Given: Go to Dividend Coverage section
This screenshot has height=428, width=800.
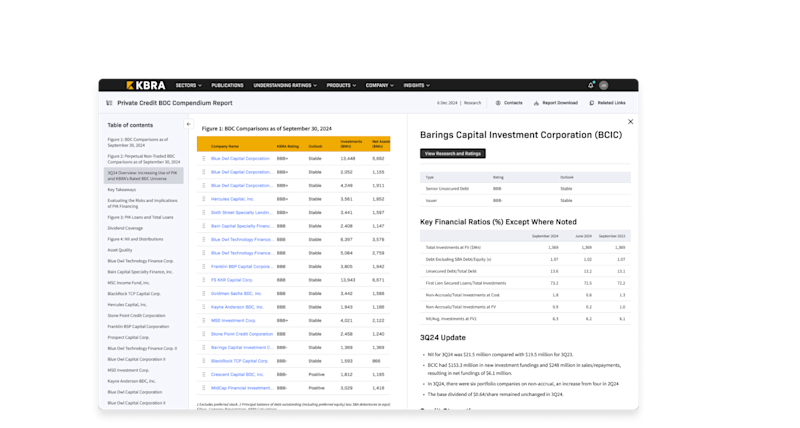Looking at the screenshot, I should pyautogui.click(x=125, y=229).
